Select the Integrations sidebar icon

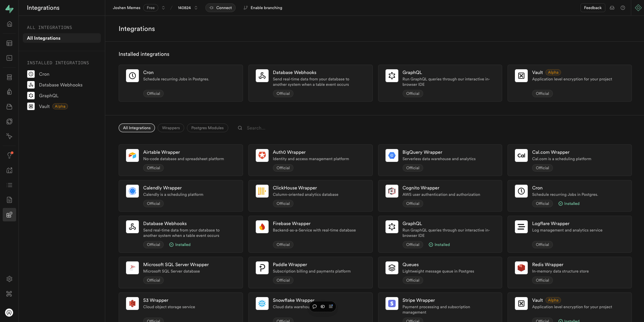[x=9, y=215]
